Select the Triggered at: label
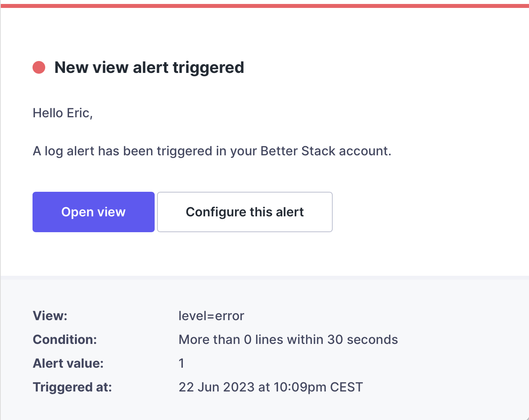 pos(72,387)
